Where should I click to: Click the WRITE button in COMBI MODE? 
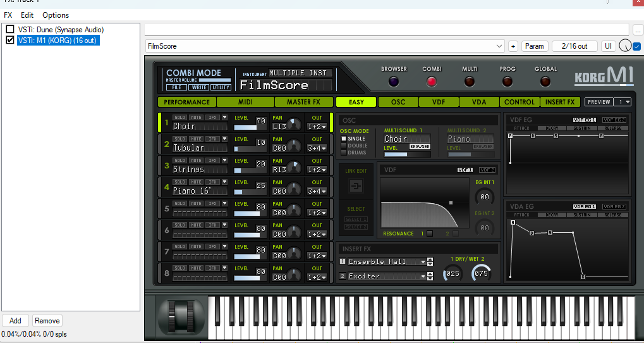[x=199, y=87]
